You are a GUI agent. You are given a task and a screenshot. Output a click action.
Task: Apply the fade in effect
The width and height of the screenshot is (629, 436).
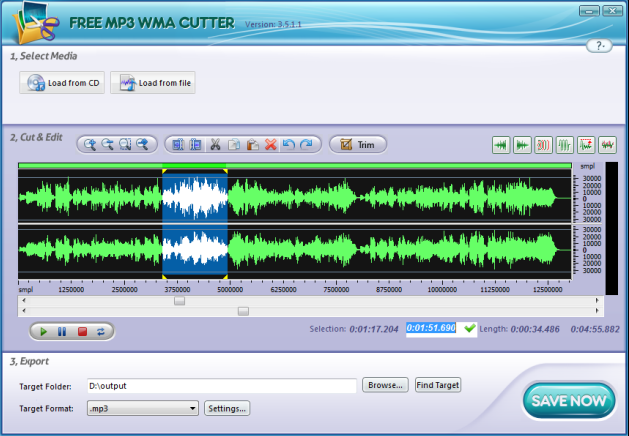[501, 145]
